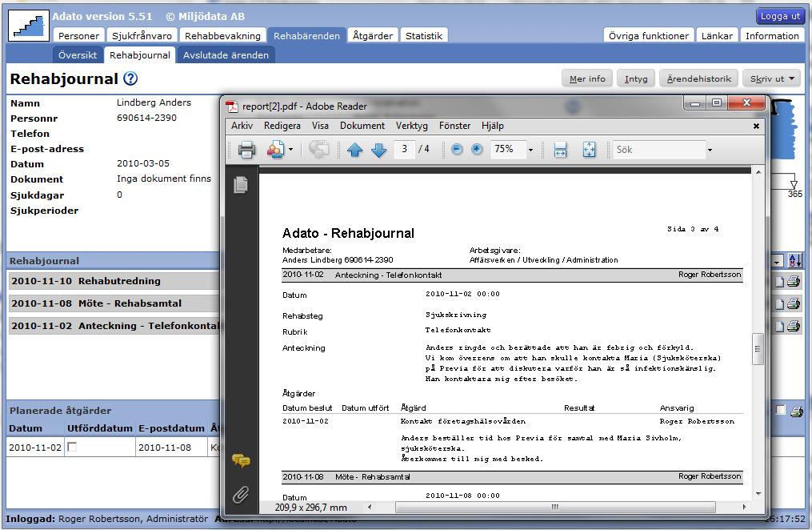The image size is (812, 530).
Task: Click the Rehabjournal help question mark icon
Action: [x=130, y=78]
